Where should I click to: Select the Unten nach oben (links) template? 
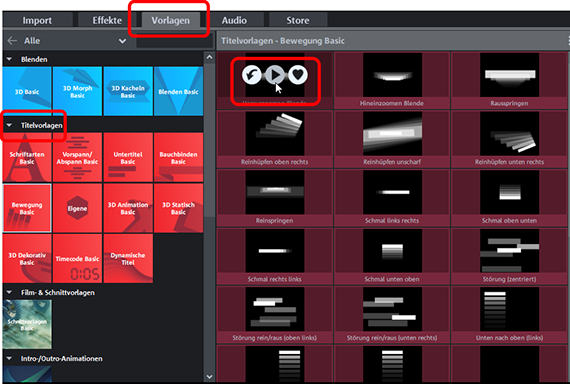pos(509,315)
